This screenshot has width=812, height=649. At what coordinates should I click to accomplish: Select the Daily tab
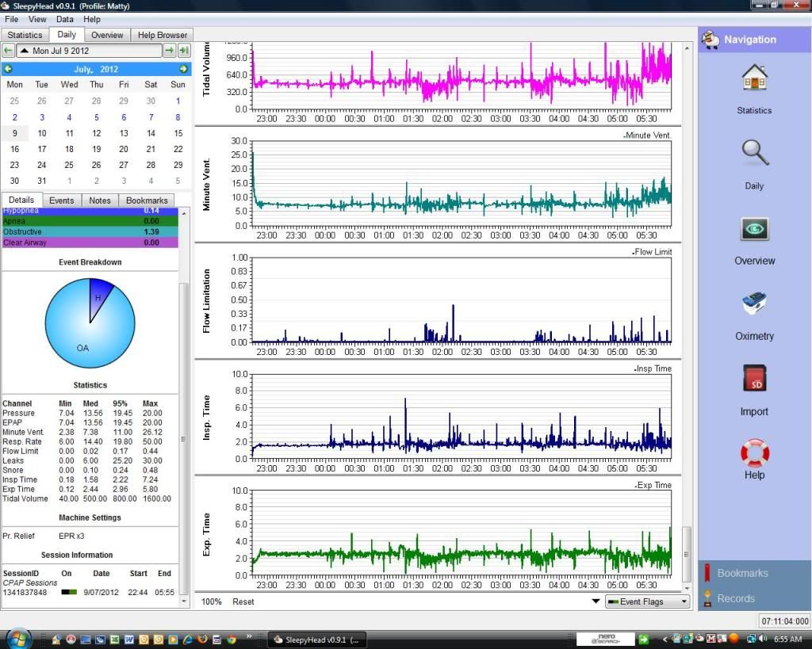tap(67, 34)
